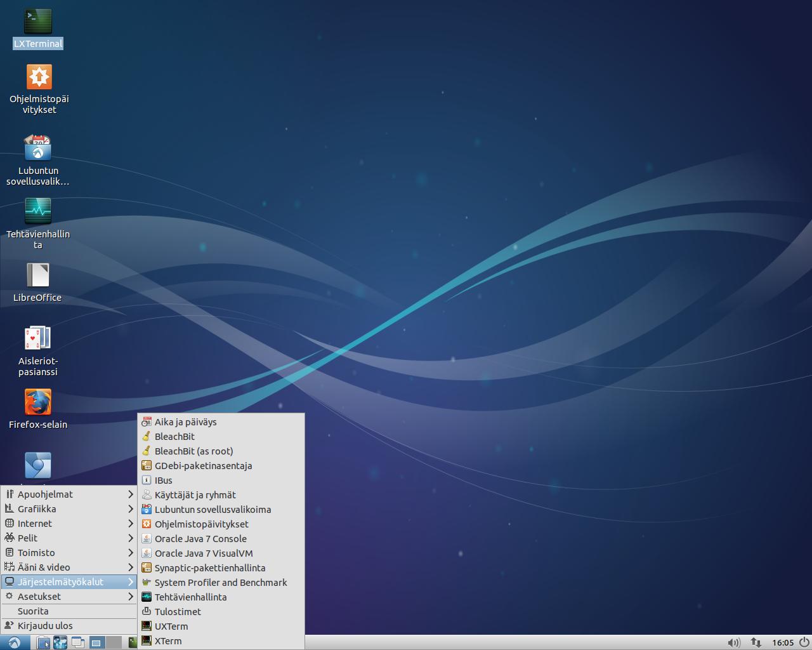Image resolution: width=812 pixels, height=650 pixels.
Task: Expand the Ääni & video submenu arrow
Action: point(131,567)
